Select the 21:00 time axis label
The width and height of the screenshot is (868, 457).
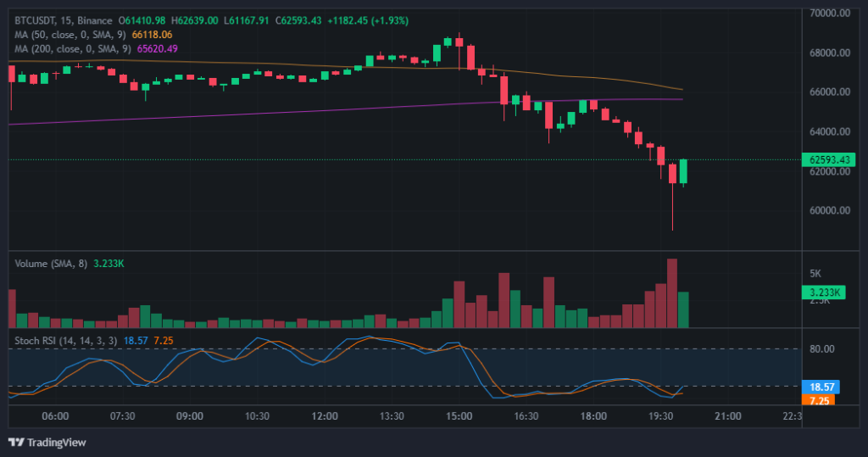(729, 416)
